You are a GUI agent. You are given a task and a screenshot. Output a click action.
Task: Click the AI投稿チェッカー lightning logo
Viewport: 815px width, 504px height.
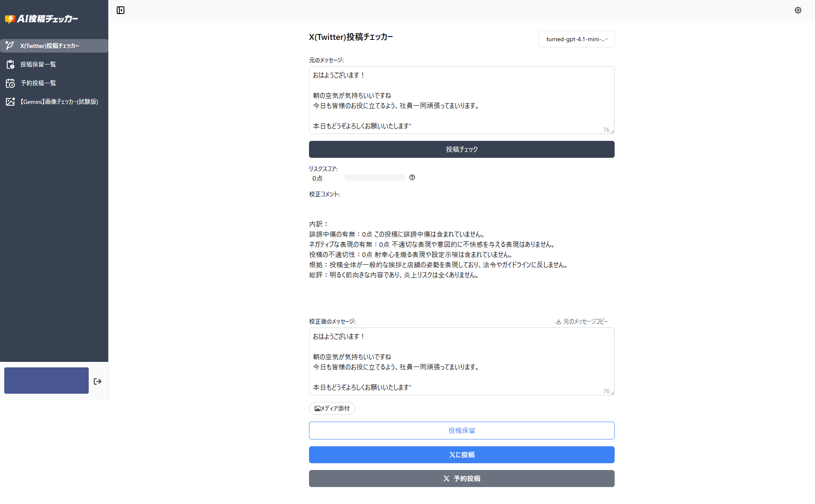[x=9, y=19]
